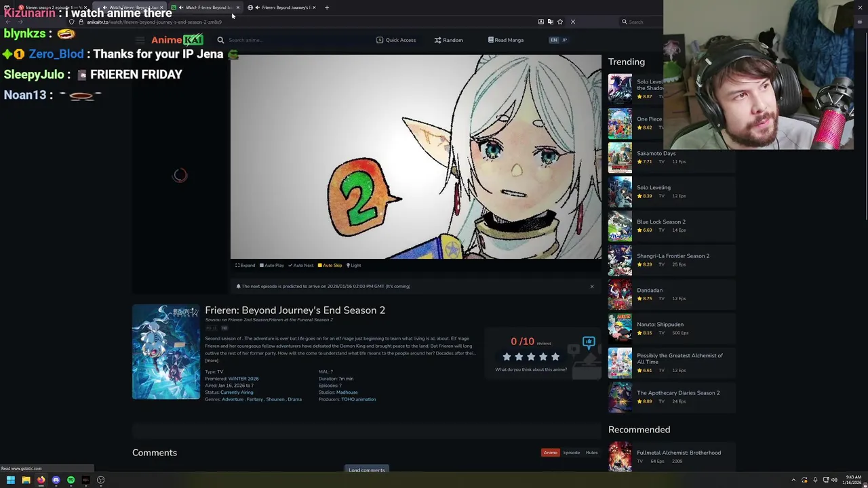Bookmark this page with star icon

[x=560, y=22]
